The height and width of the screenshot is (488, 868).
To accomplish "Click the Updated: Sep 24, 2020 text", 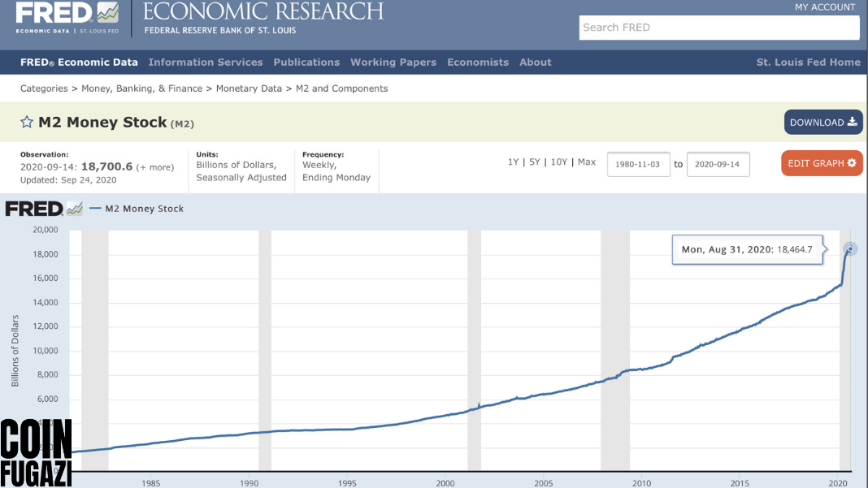I will (68, 179).
